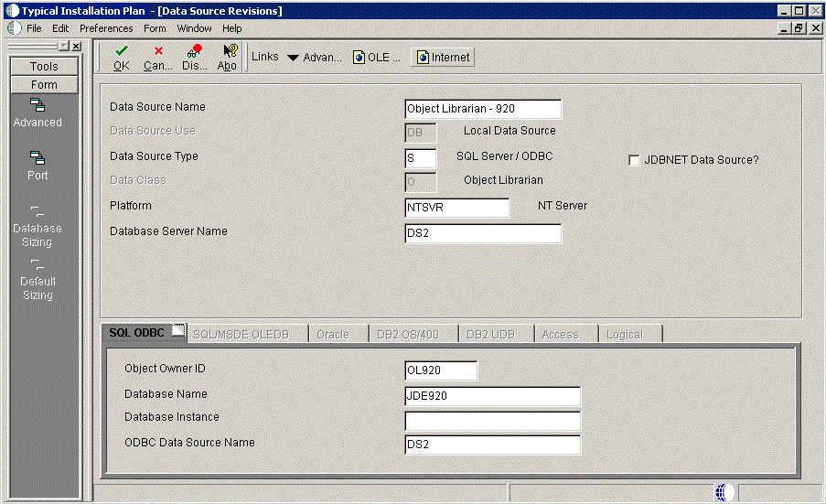Click the Data Source Type field
The width and height of the screenshot is (826, 504).
421,158
